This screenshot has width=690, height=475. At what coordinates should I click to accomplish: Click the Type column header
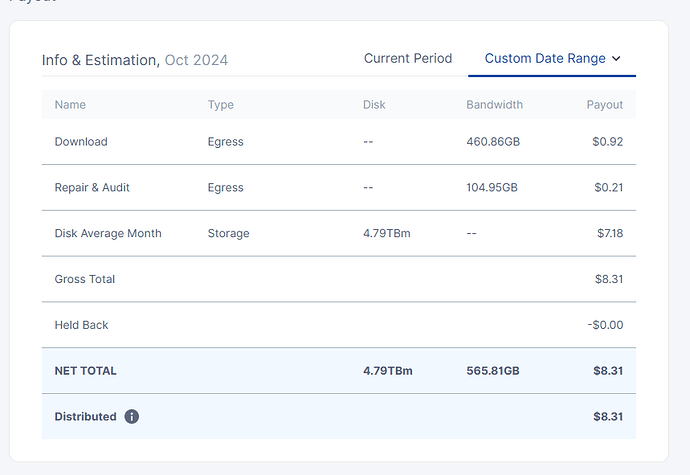pyautogui.click(x=220, y=105)
